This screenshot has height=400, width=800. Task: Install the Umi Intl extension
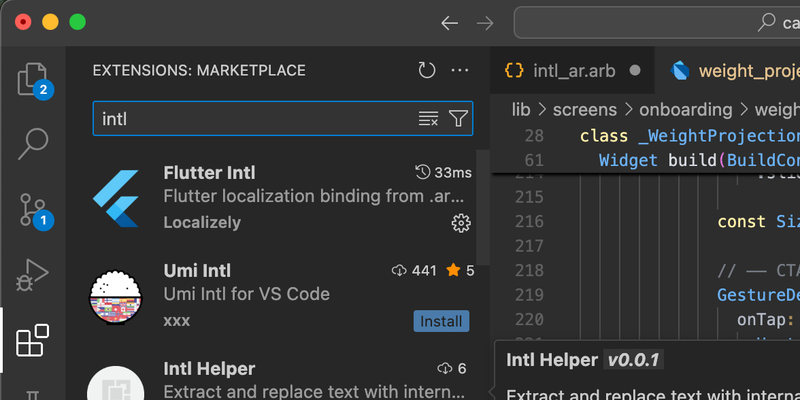[441, 321]
